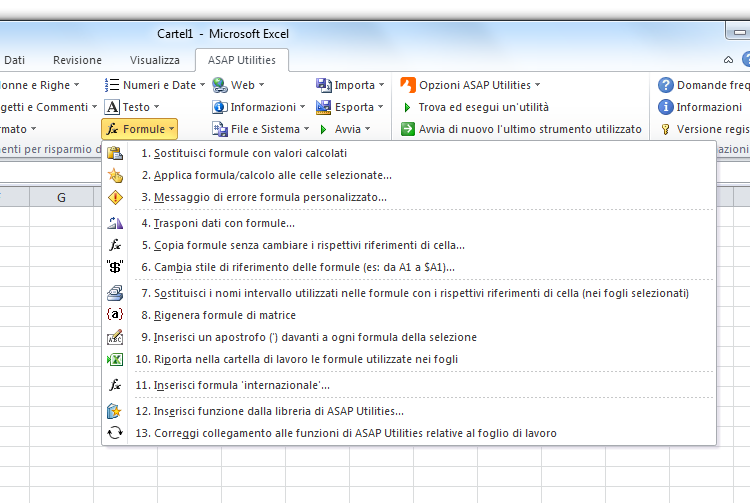
Task: Choose Correggi collegamento alle funzioni di ASAP Utilities
Action: 409,433
